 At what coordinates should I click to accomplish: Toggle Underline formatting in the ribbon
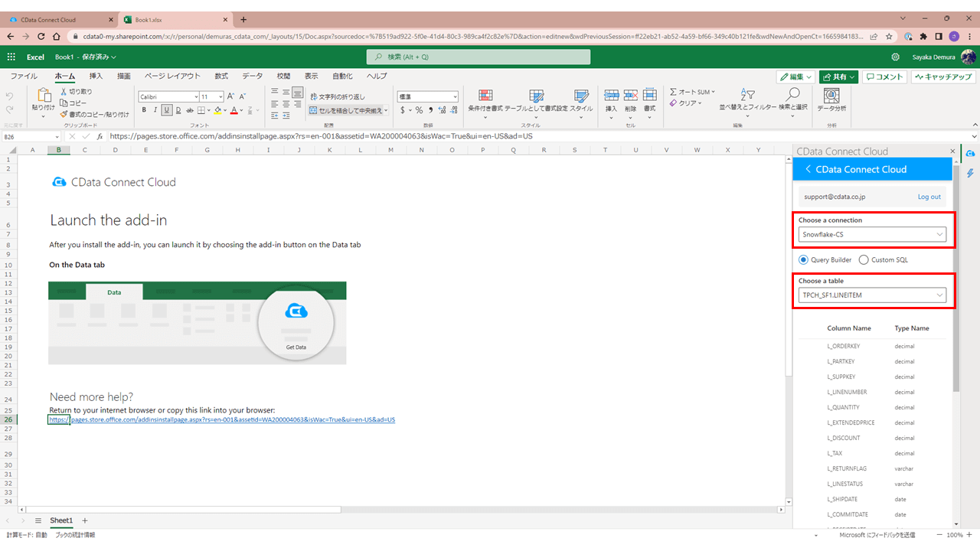[x=166, y=110]
